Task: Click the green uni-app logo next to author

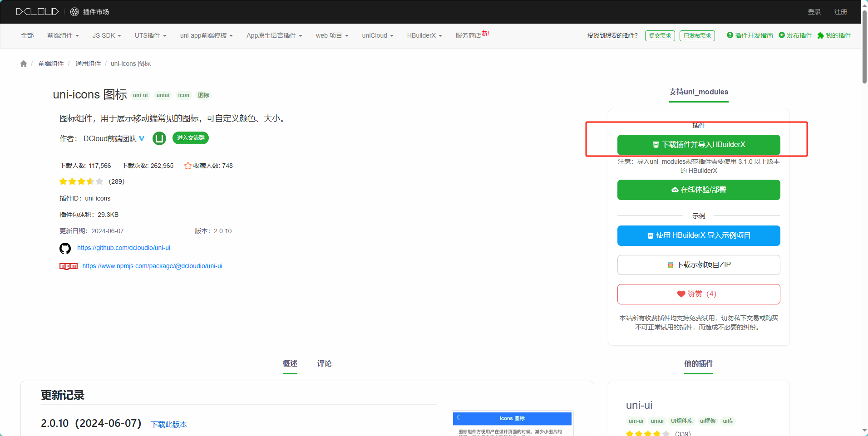Action: coord(159,138)
